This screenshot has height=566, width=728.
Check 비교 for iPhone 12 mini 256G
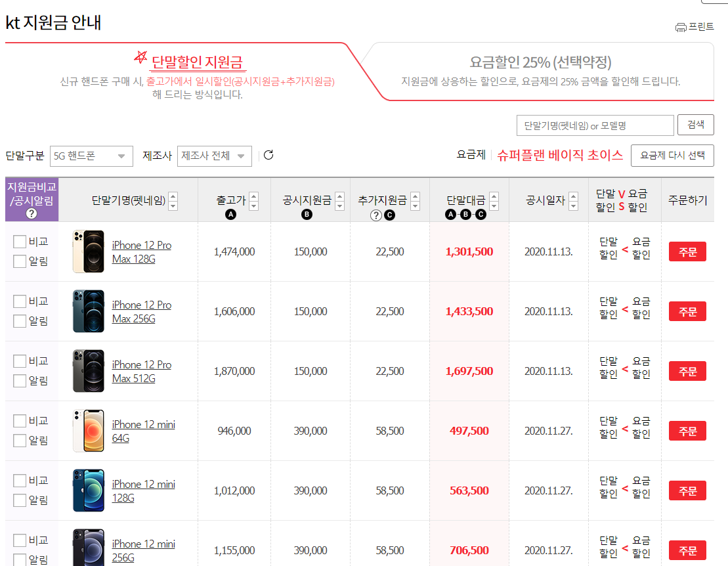click(x=20, y=540)
